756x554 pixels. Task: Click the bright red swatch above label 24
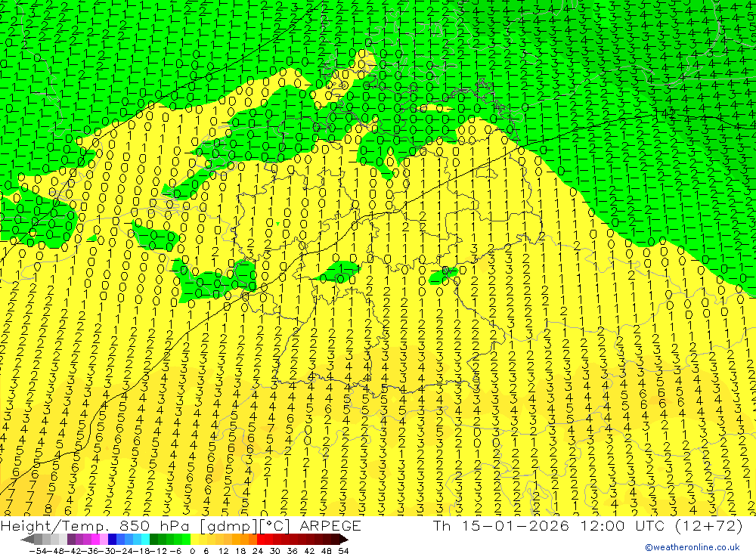click(x=261, y=540)
